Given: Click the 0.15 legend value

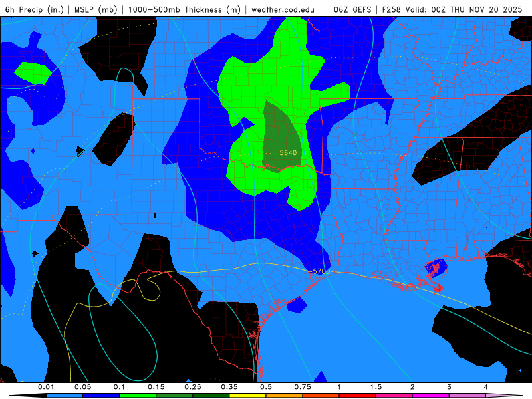Looking at the screenshot, I should (x=156, y=387).
